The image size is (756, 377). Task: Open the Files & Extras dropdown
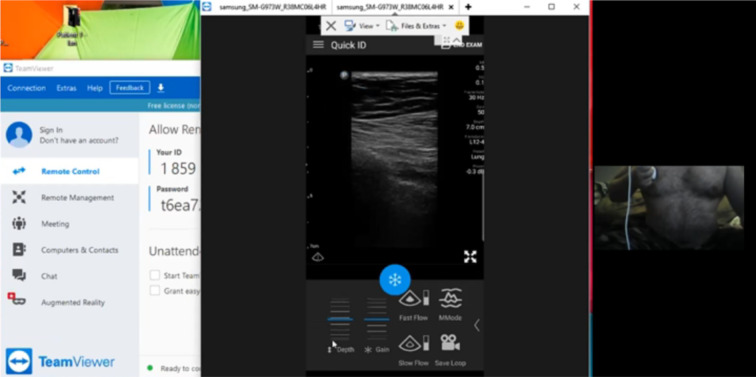tap(417, 26)
